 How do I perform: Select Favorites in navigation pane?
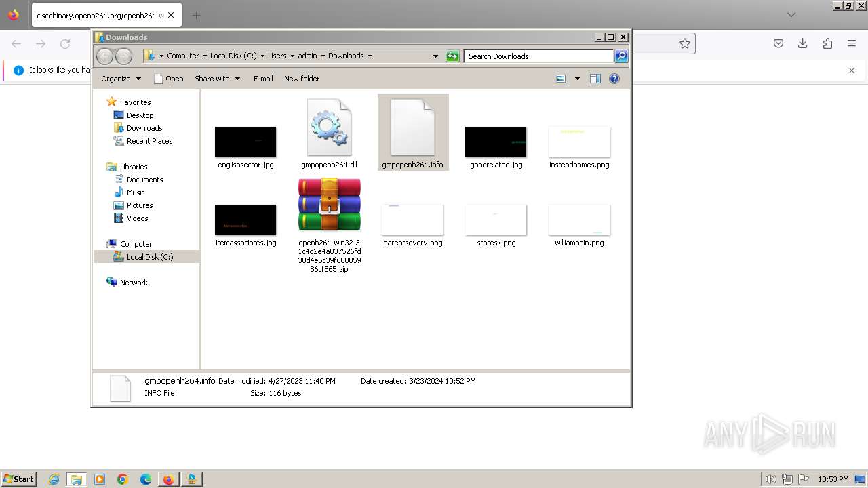tap(135, 102)
